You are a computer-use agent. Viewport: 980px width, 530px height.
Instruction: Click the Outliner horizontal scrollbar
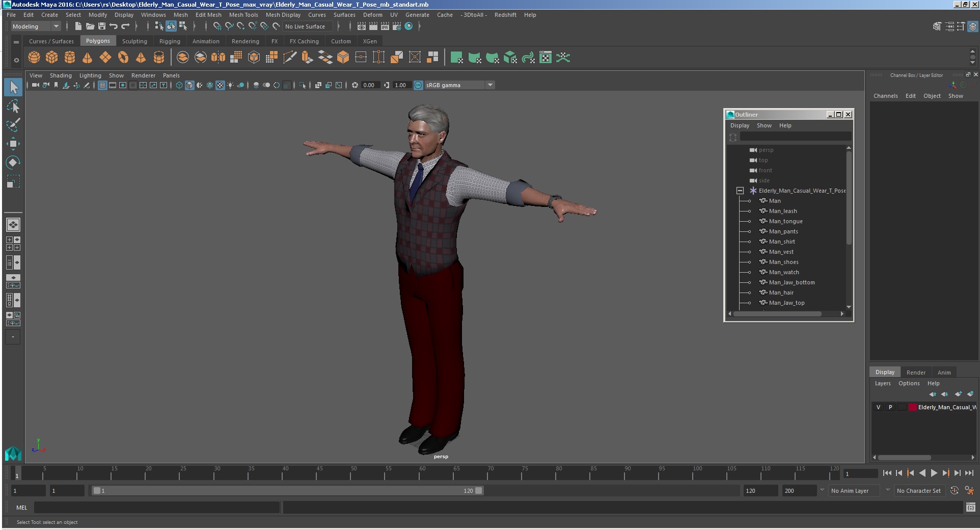tap(777, 314)
